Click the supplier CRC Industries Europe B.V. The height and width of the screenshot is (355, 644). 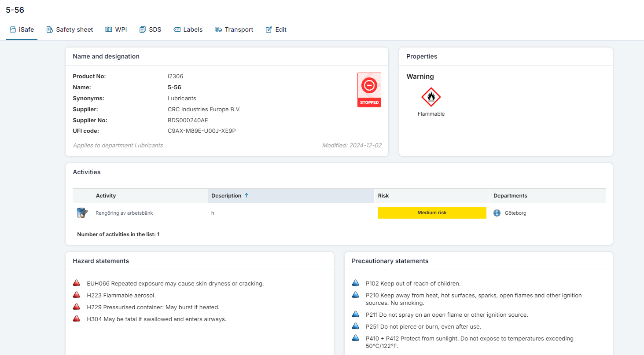[x=204, y=109]
